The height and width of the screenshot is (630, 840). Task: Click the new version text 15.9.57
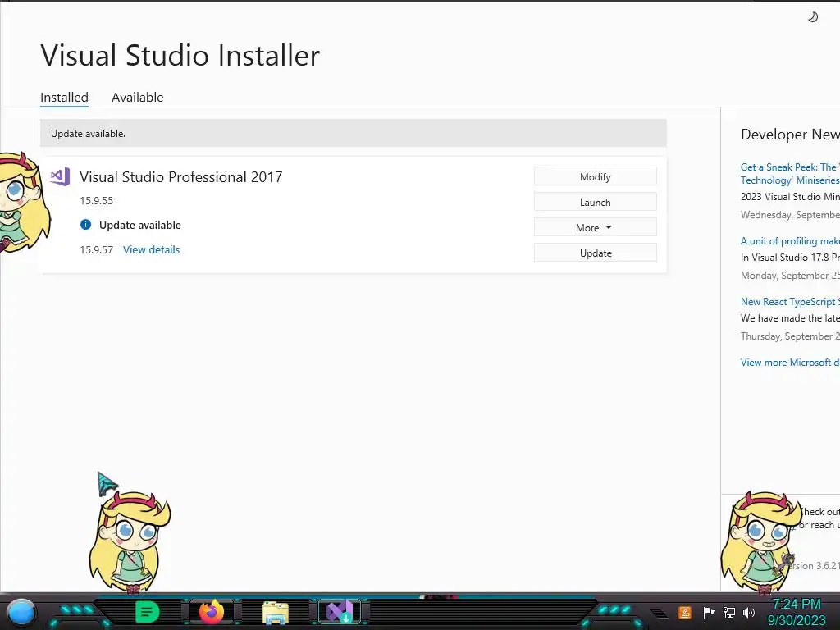pyautogui.click(x=97, y=249)
